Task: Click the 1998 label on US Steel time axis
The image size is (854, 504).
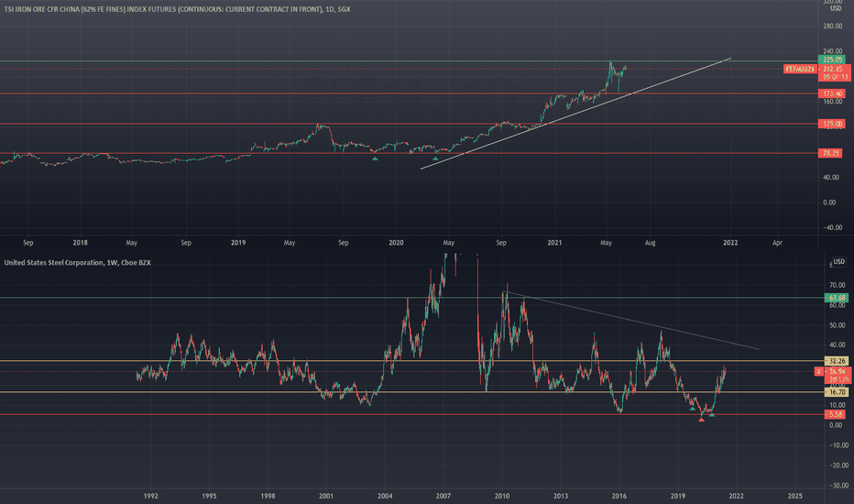Action: pyautogui.click(x=268, y=497)
